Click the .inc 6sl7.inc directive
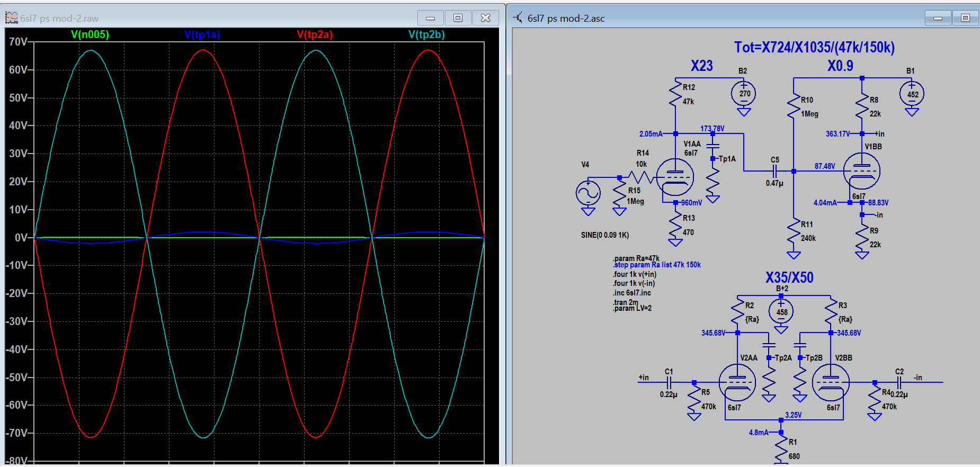The height and width of the screenshot is (467, 980). coord(632,293)
